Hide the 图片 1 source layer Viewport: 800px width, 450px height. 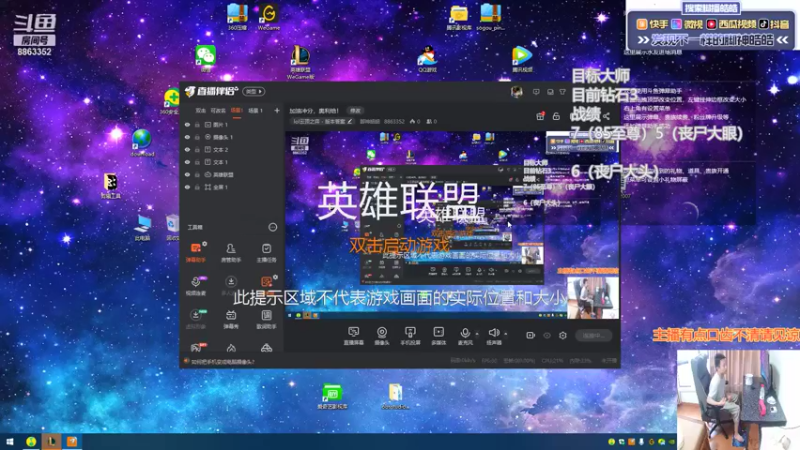pos(187,124)
